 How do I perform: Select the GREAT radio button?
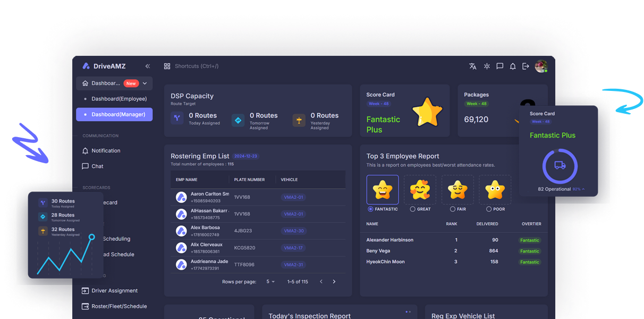pyautogui.click(x=412, y=209)
